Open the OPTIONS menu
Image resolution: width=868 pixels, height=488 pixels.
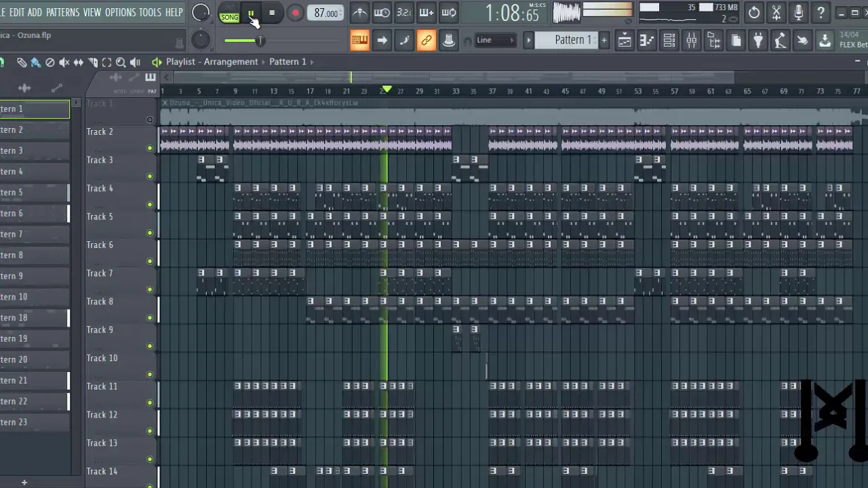pyautogui.click(x=120, y=12)
